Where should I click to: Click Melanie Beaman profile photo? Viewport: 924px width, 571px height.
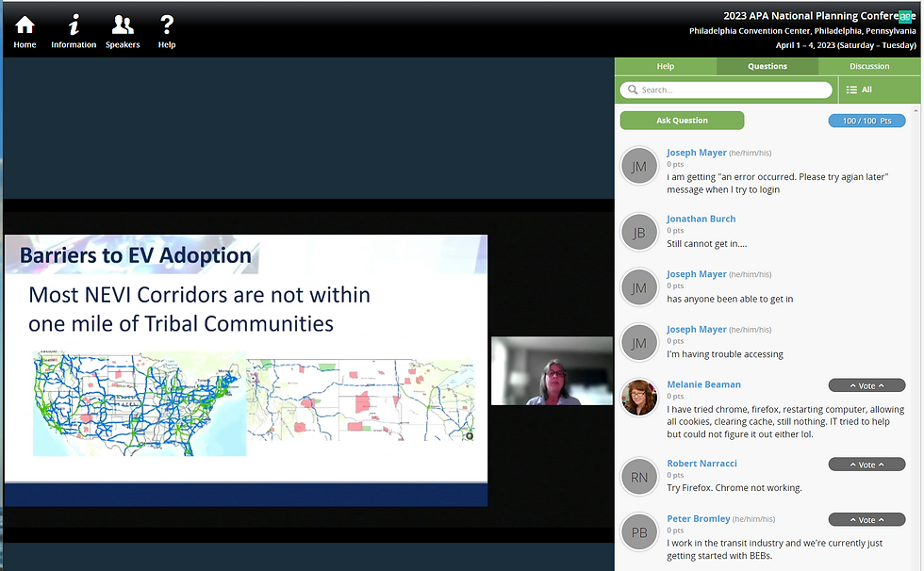[639, 398]
